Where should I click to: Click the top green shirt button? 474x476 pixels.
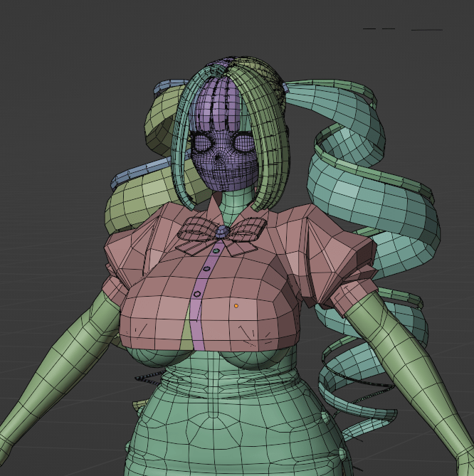pyautogui.click(x=216, y=250)
